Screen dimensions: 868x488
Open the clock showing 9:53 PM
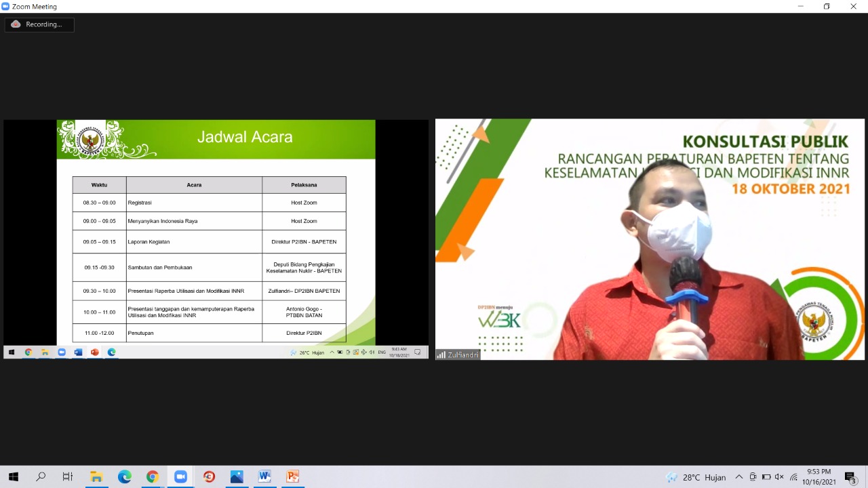click(818, 477)
